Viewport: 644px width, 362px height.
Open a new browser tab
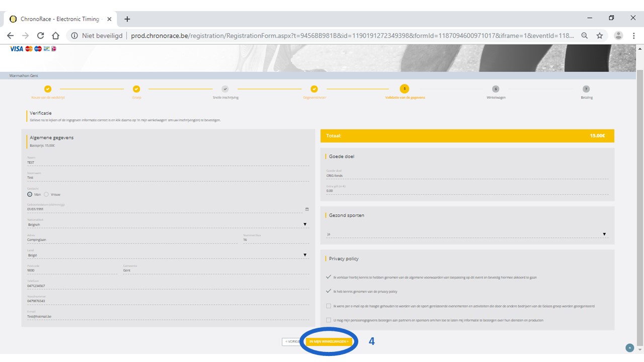click(x=127, y=19)
